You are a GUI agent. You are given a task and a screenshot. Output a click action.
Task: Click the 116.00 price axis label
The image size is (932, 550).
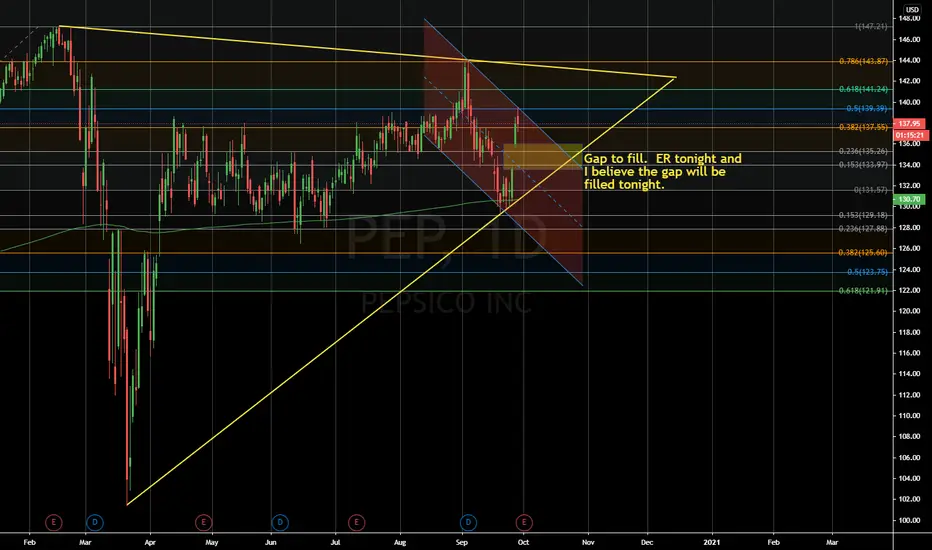tap(909, 353)
